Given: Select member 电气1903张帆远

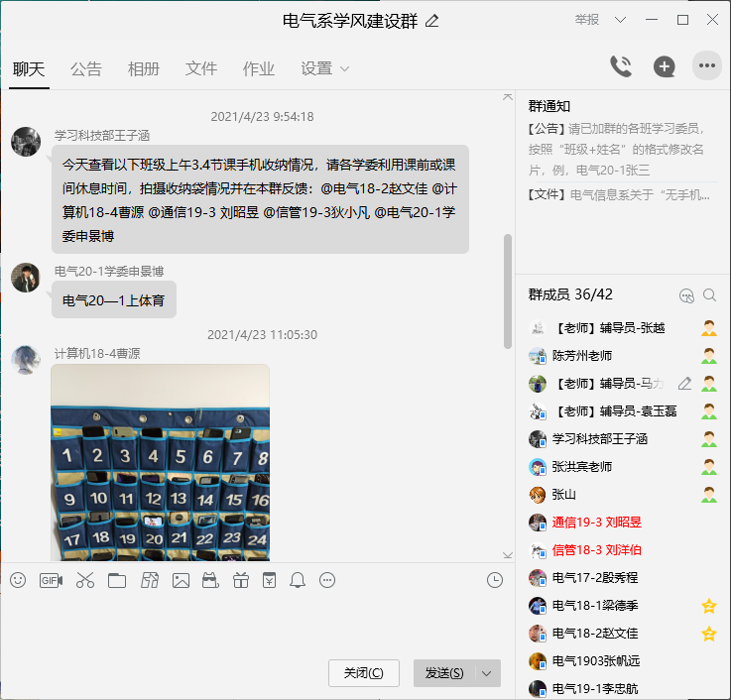Looking at the screenshot, I should pyautogui.click(x=622, y=661).
